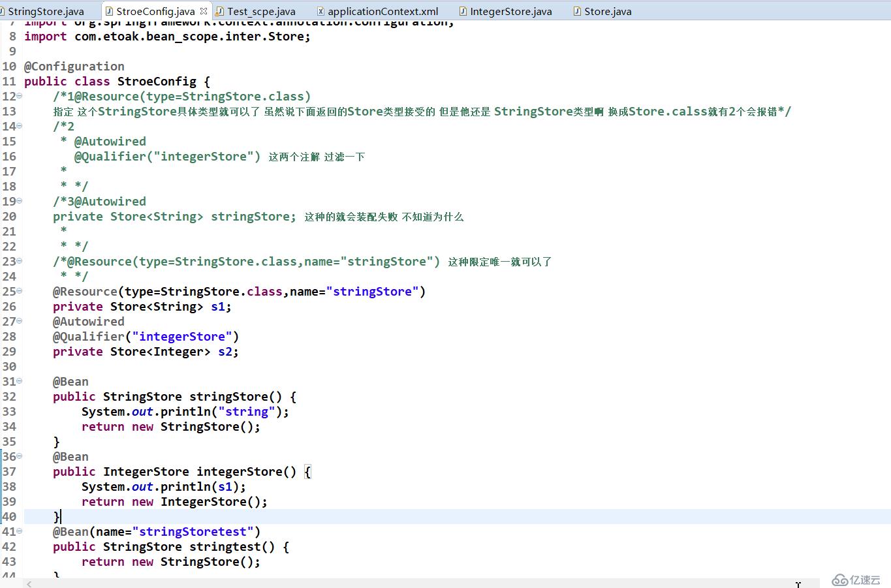Click the s2 field declaration on line 29

pyautogui.click(x=146, y=352)
